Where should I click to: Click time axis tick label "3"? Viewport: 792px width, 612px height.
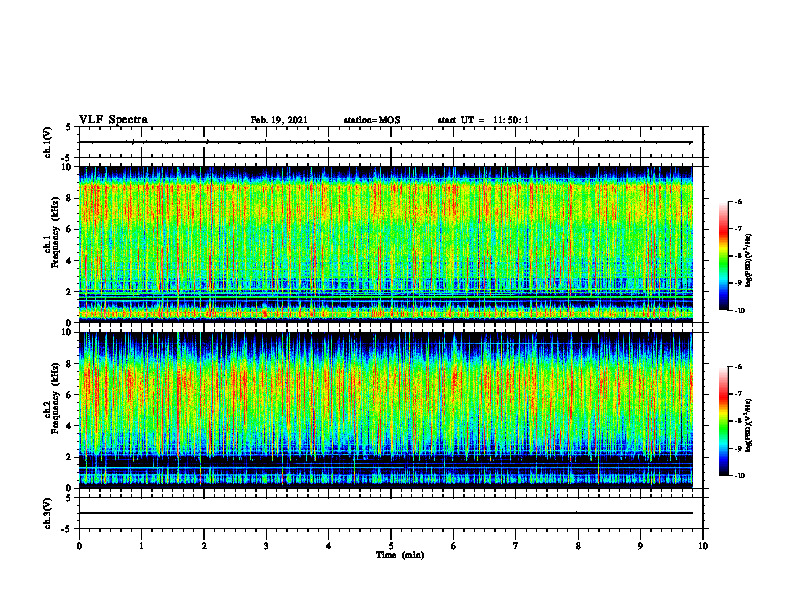pyautogui.click(x=266, y=546)
